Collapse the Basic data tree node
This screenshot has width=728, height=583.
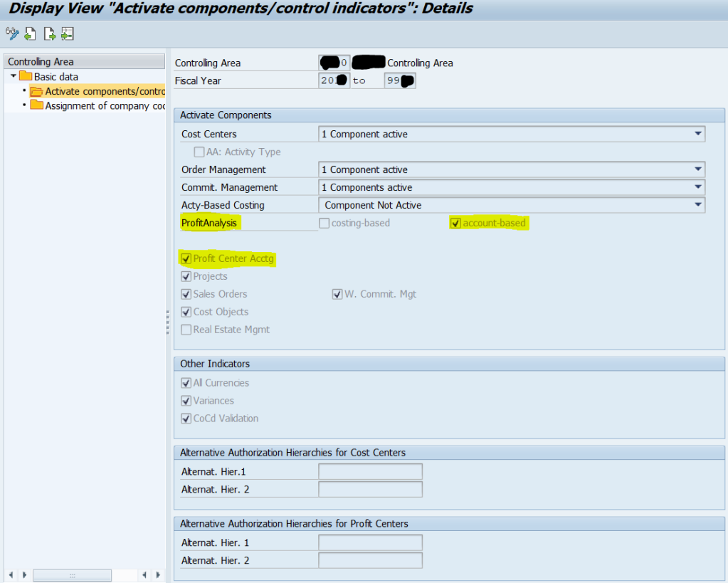(x=14, y=76)
